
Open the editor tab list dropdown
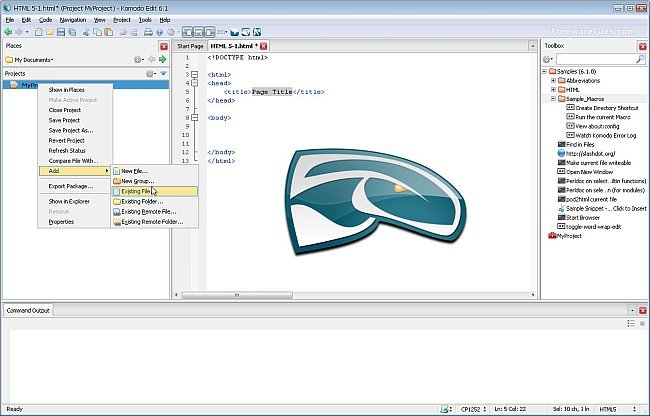pyautogui.click(x=533, y=46)
